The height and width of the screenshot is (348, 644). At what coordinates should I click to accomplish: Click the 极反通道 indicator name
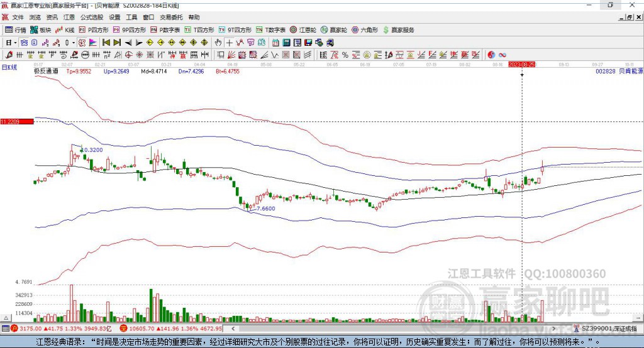46,71
